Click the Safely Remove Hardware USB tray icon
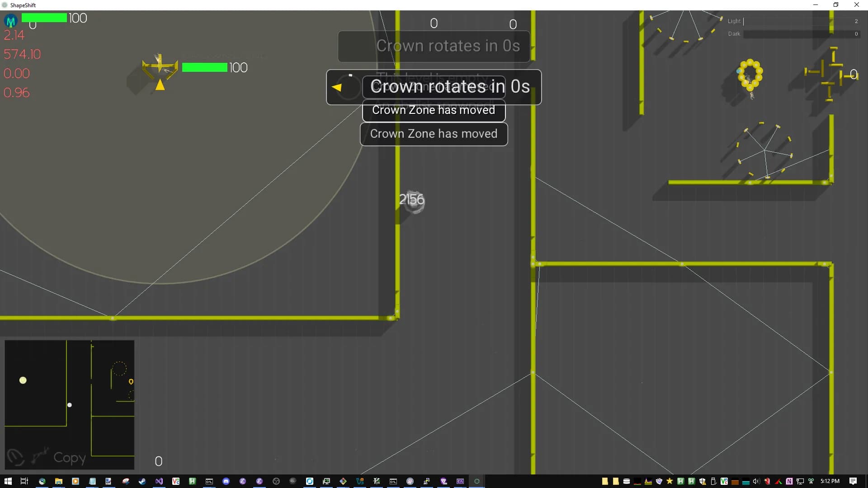 point(714,481)
